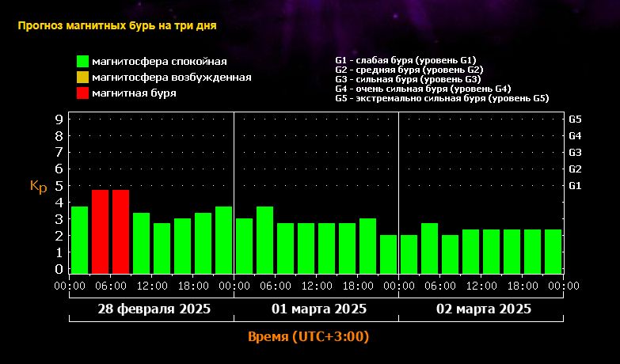620x364 pixels.
Task: Click the 'G5 - экстремально сильная буря' legend line
Action: pos(442,98)
